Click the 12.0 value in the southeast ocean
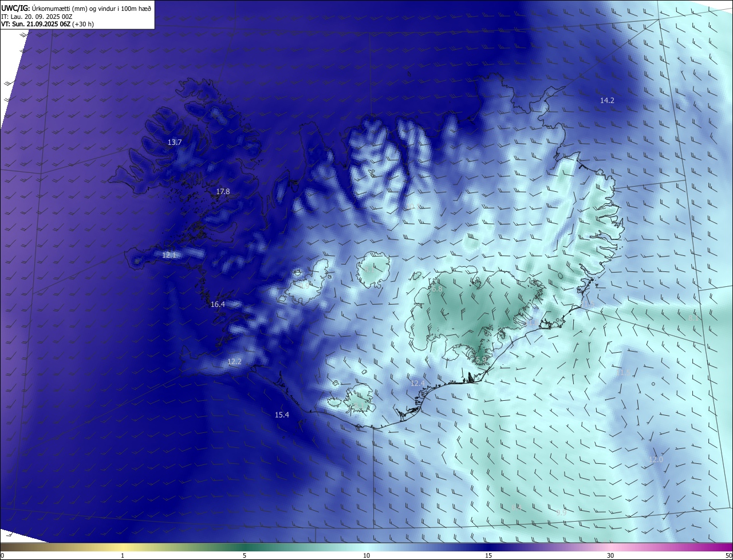The height and width of the screenshot is (560, 733). pos(656,459)
